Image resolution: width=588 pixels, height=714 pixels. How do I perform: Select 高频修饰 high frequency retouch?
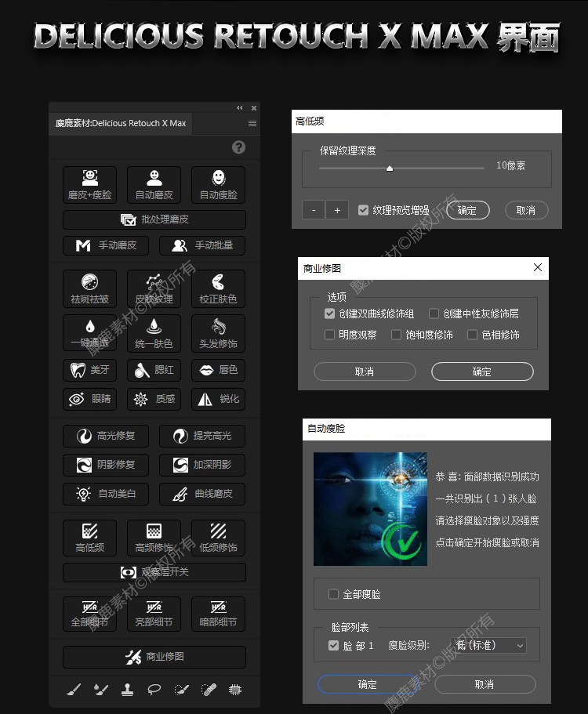pyautogui.click(x=154, y=538)
